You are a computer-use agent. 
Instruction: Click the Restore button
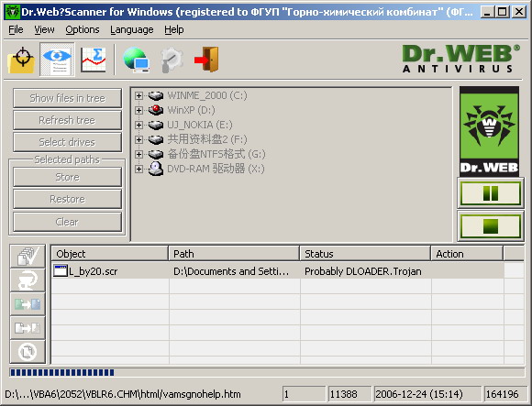click(67, 199)
